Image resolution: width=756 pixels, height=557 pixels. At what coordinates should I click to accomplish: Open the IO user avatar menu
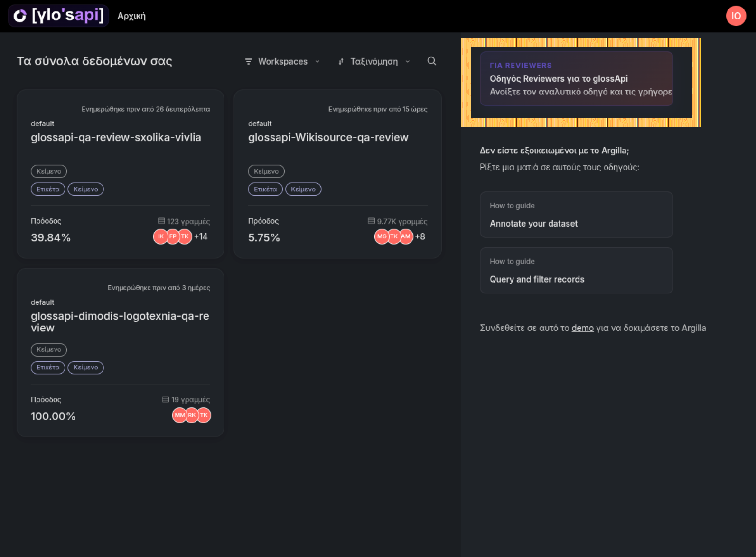[x=736, y=16]
